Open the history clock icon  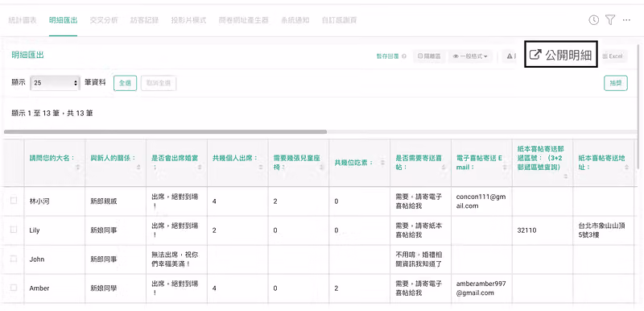click(x=593, y=19)
